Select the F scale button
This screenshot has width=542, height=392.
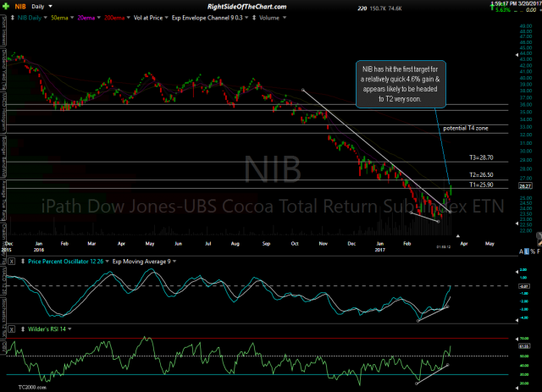click(x=539, y=251)
